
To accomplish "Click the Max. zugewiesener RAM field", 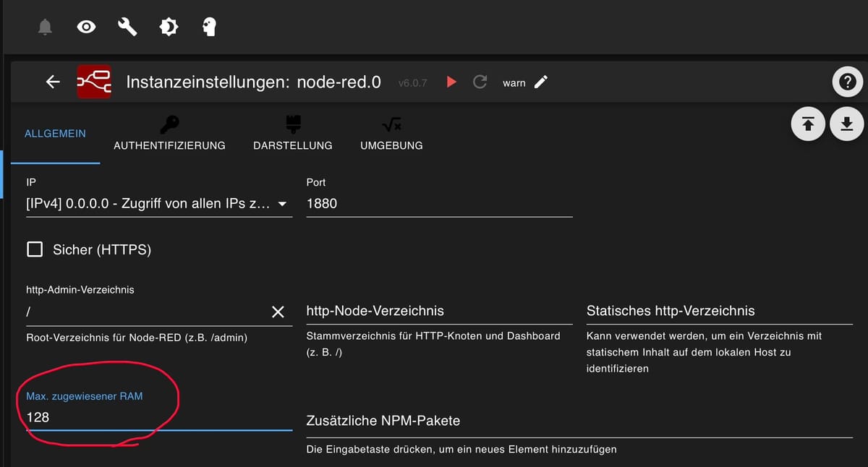I will click(x=159, y=417).
